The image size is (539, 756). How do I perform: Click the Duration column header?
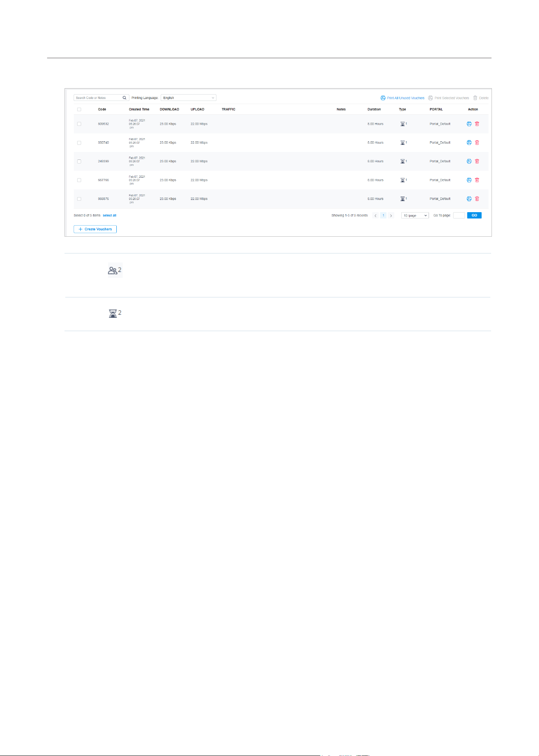point(374,109)
